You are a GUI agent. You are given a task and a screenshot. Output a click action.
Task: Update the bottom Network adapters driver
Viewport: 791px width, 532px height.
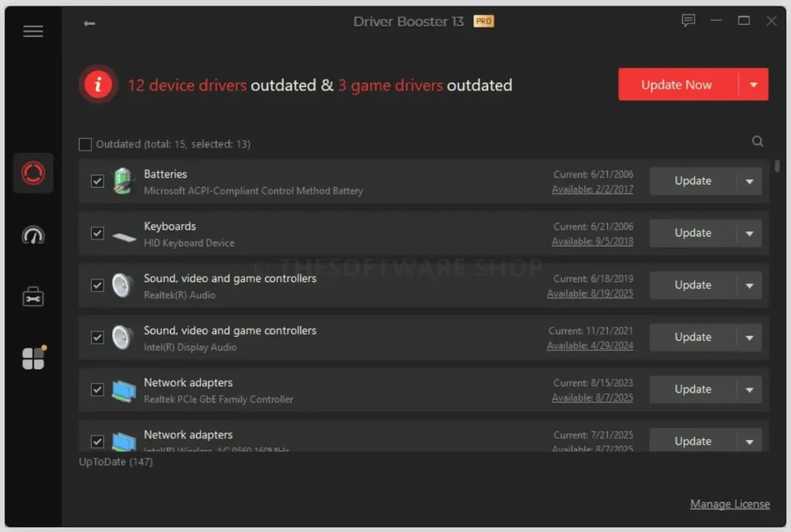(x=693, y=441)
